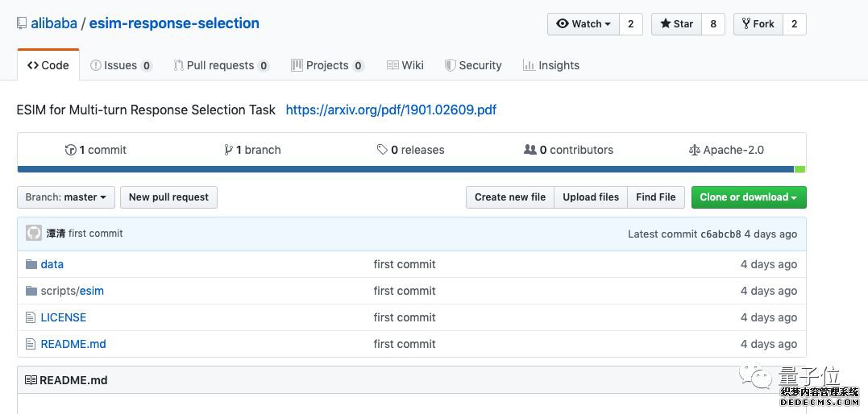View the 0 contributors page
The width and height of the screenshot is (868, 414).
click(x=568, y=150)
